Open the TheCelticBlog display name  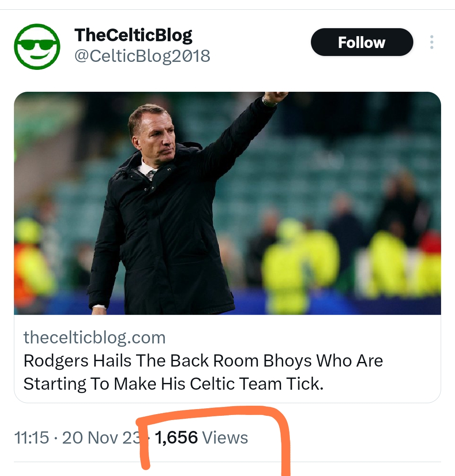pos(133,35)
